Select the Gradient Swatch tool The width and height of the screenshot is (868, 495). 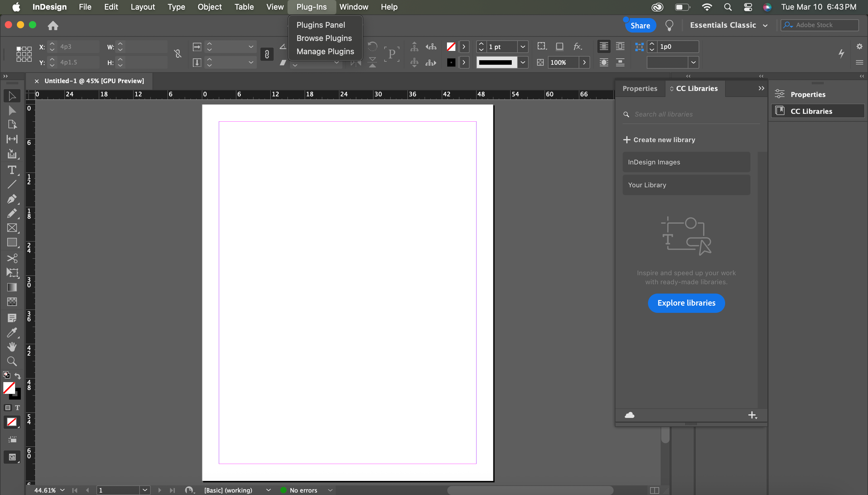12,287
